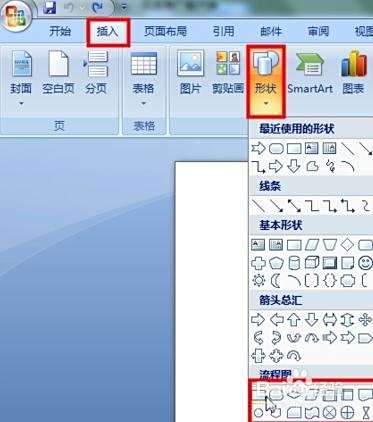Collapse the 形状 shapes dropdown
The height and width of the screenshot is (422, 373).
(266, 81)
